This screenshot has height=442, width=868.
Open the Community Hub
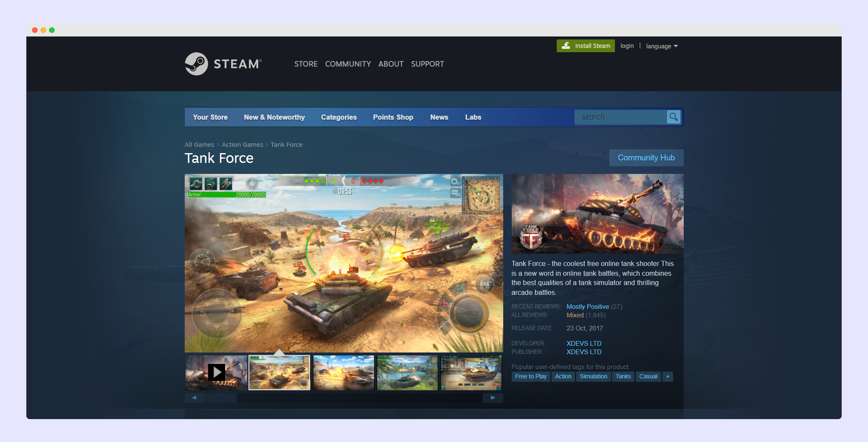click(x=646, y=157)
